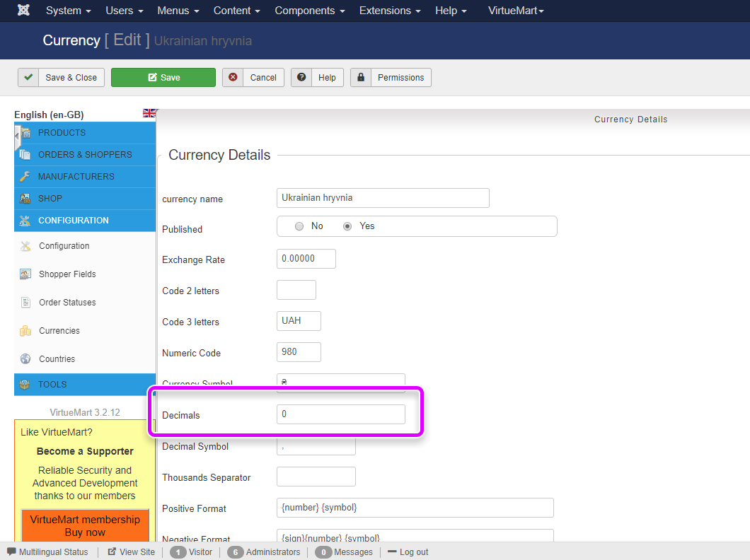Click the View Site external-link icon
750x560 pixels.
[x=112, y=552]
